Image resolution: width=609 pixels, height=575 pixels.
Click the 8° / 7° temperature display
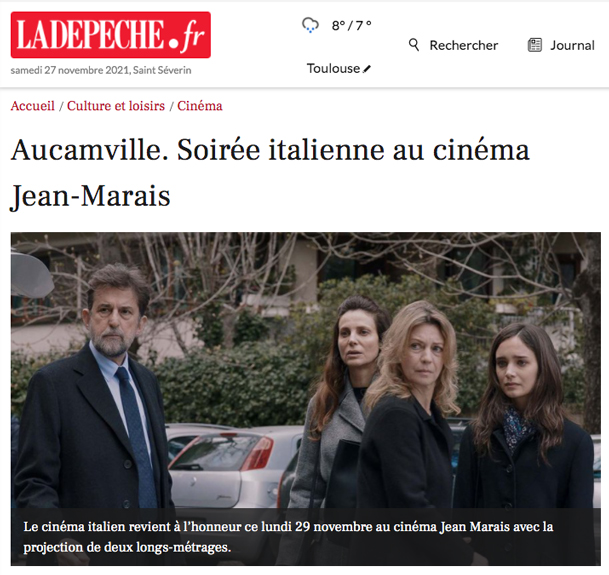pyautogui.click(x=351, y=26)
